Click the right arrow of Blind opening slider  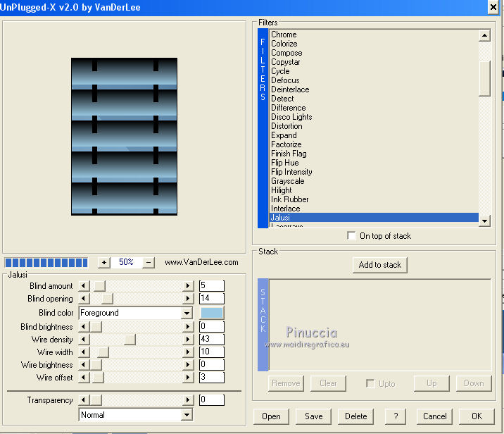click(x=188, y=299)
